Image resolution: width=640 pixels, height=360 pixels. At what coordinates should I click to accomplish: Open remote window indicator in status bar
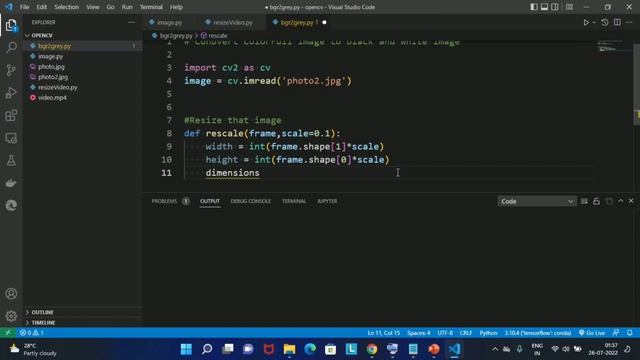(8, 333)
